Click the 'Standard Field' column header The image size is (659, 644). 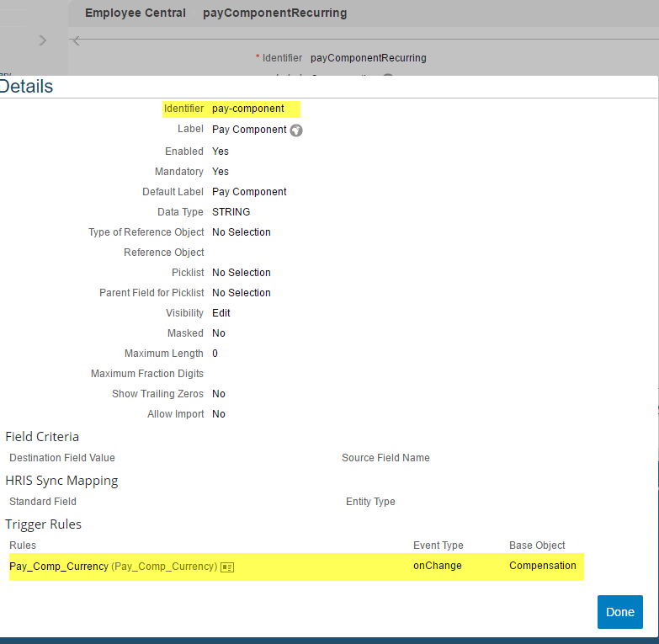[43, 502]
